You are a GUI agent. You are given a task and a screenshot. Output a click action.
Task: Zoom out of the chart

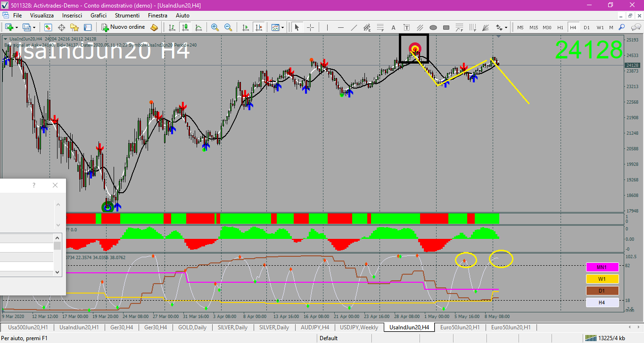coord(228,27)
